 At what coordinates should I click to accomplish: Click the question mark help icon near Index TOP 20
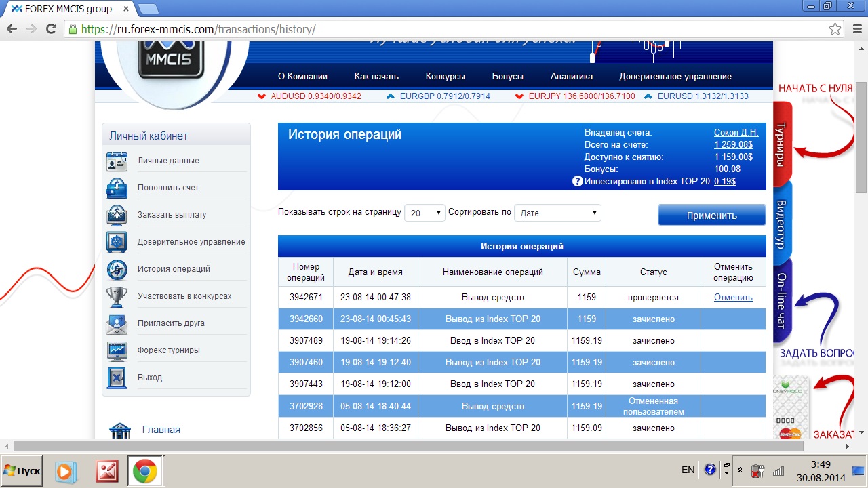(578, 181)
